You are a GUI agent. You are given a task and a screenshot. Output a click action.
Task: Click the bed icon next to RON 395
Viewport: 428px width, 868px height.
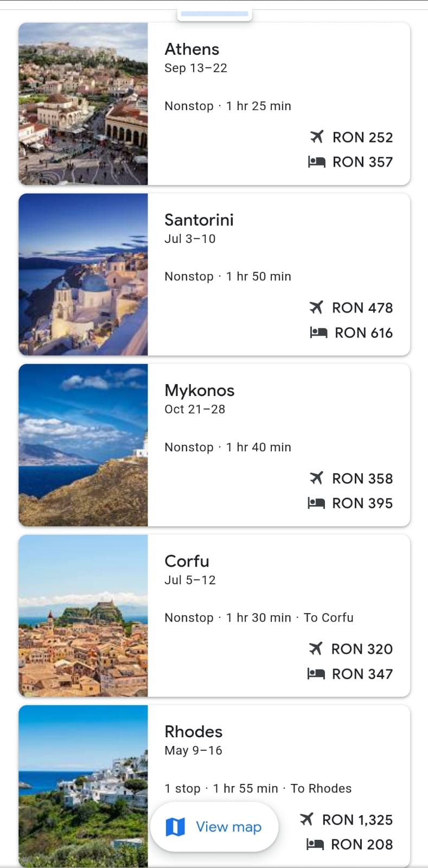[316, 503]
